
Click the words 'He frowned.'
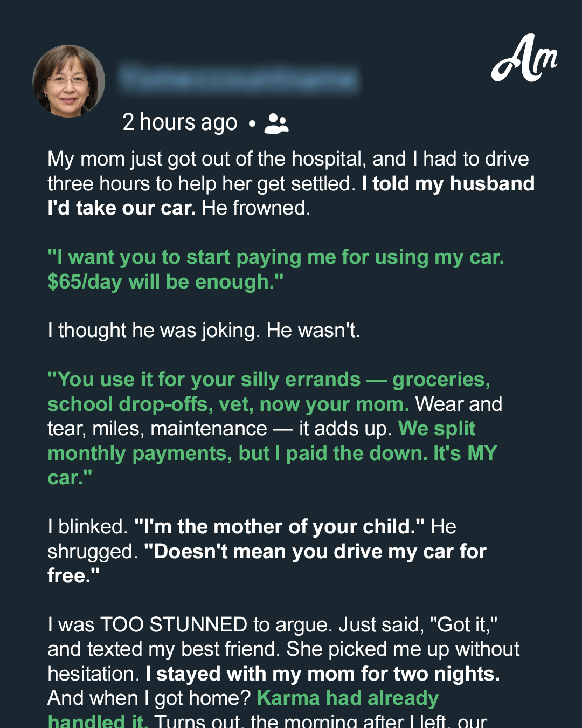point(257,208)
